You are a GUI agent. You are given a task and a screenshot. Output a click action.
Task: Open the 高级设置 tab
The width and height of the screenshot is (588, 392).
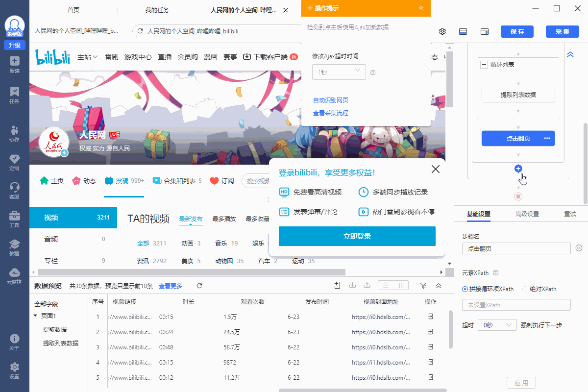(x=527, y=214)
